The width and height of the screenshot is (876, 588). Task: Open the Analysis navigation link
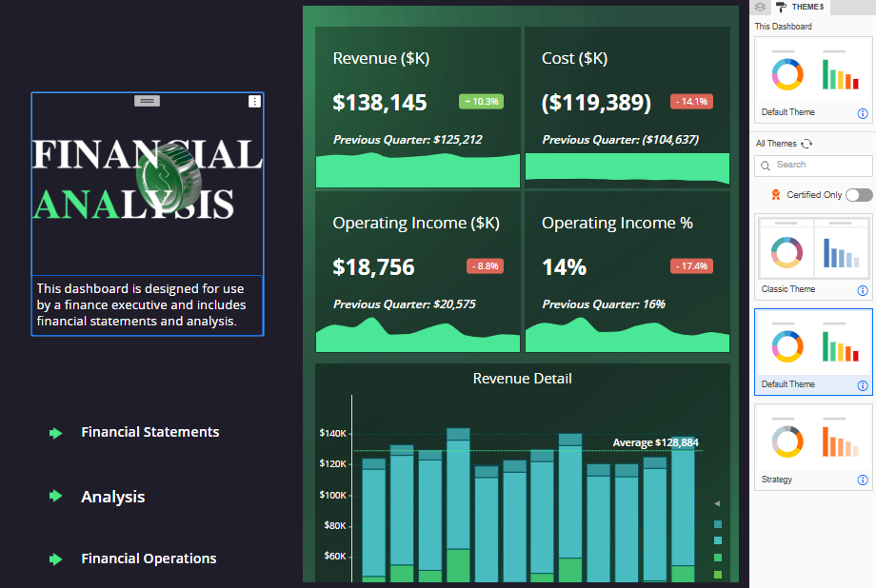pos(112,497)
